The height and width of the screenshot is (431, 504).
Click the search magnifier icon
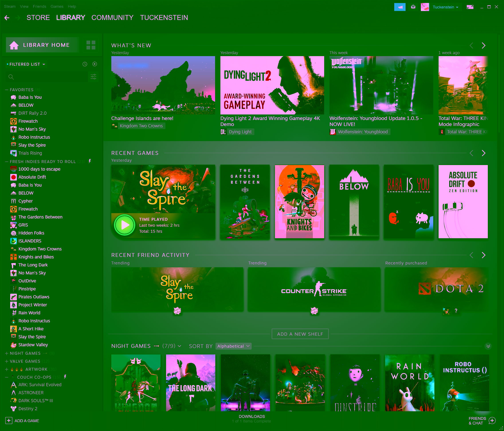click(11, 77)
